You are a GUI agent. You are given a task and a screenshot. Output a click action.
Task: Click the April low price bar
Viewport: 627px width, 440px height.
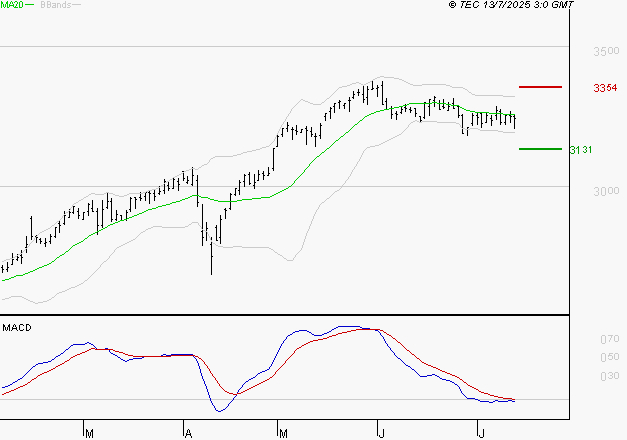[x=212, y=256]
